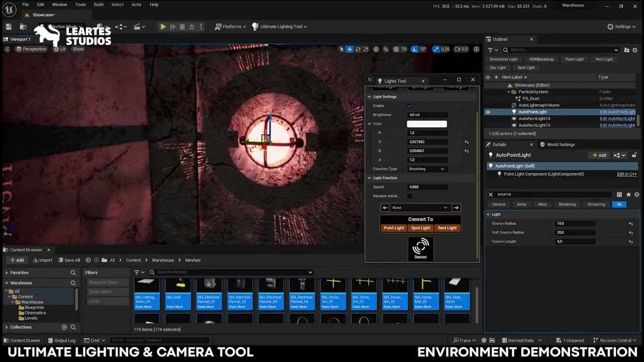Open the Ultimate Lighting Tool dropdown

click(280, 27)
